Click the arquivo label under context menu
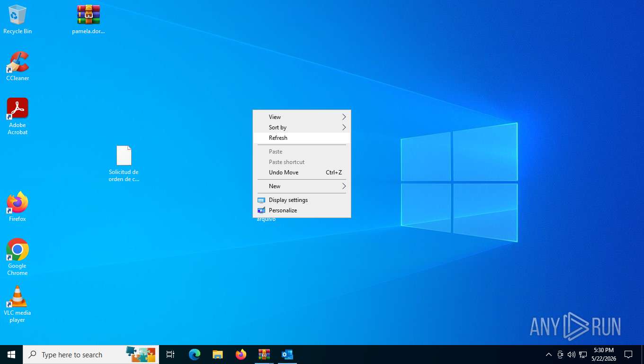 point(266,219)
